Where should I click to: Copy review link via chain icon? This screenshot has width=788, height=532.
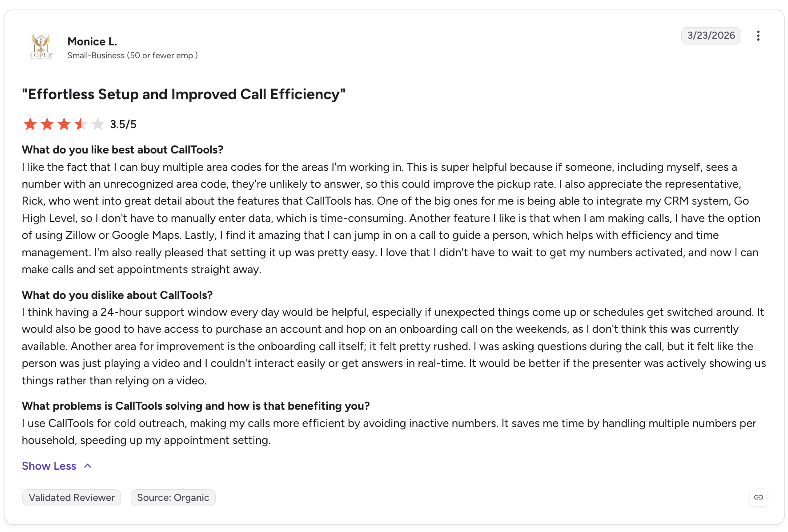click(759, 497)
